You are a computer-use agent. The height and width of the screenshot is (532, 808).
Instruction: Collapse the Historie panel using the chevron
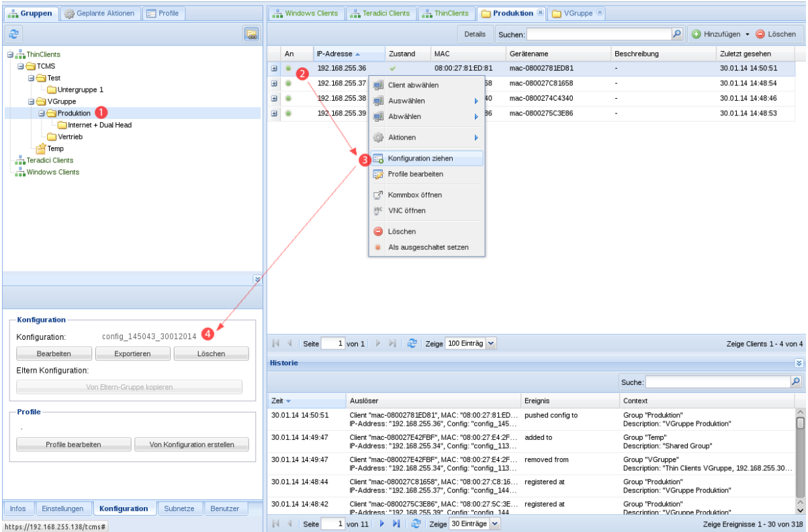coord(799,363)
